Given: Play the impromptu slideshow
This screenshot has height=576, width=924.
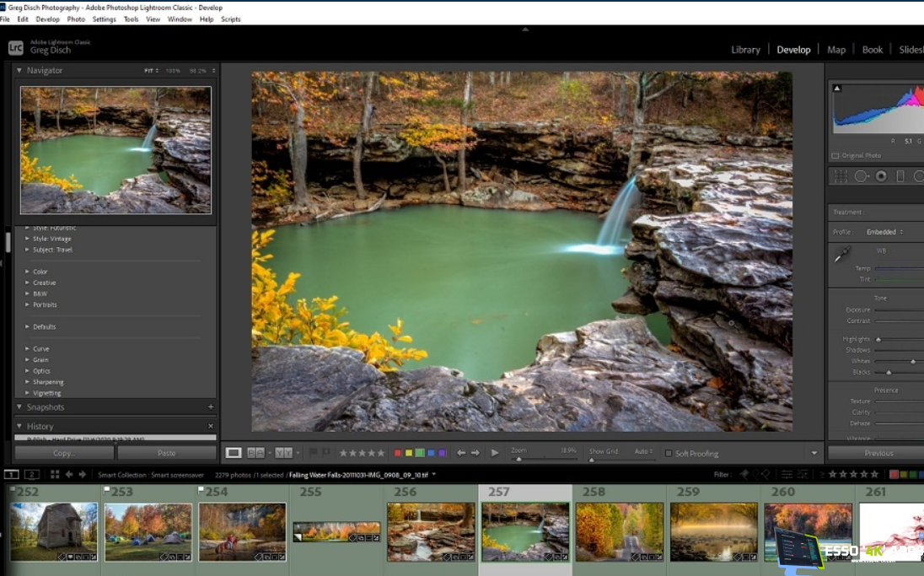Looking at the screenshot, I should click(495, 453).
